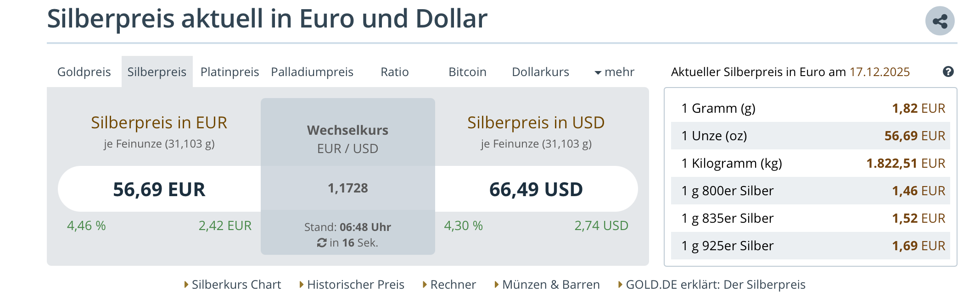Click the 66,49 USD price field
The image size is (980, 302).
(x=536, y=189)
